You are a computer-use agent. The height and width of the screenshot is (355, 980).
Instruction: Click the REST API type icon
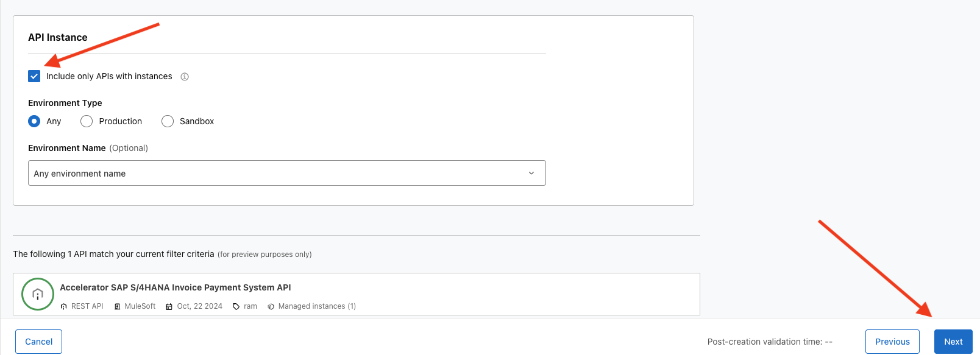[x=64, y=306]
